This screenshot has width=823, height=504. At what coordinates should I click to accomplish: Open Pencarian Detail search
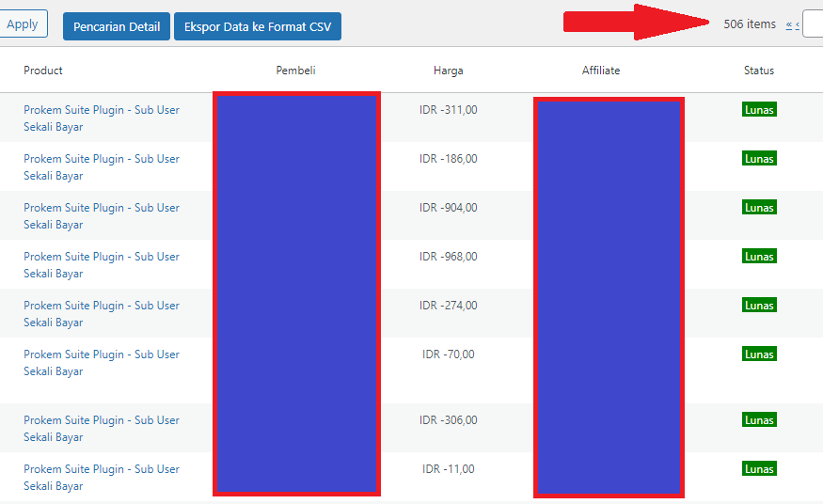(117, 26)
